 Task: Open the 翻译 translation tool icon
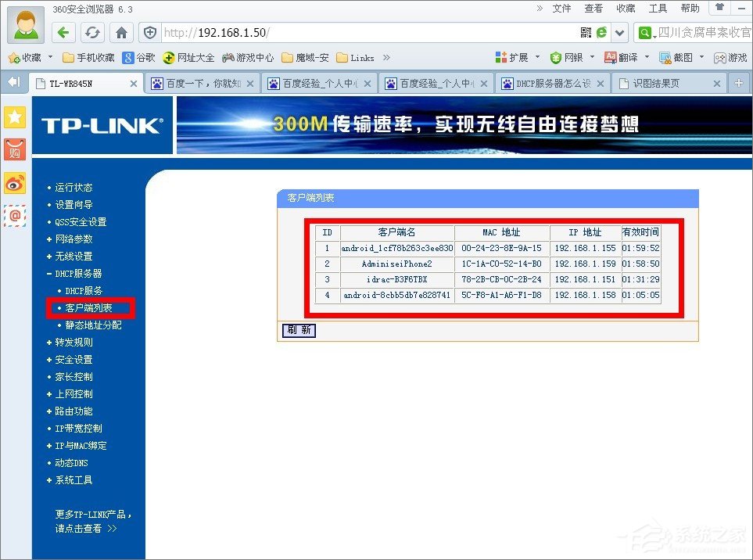coord(611,57)
